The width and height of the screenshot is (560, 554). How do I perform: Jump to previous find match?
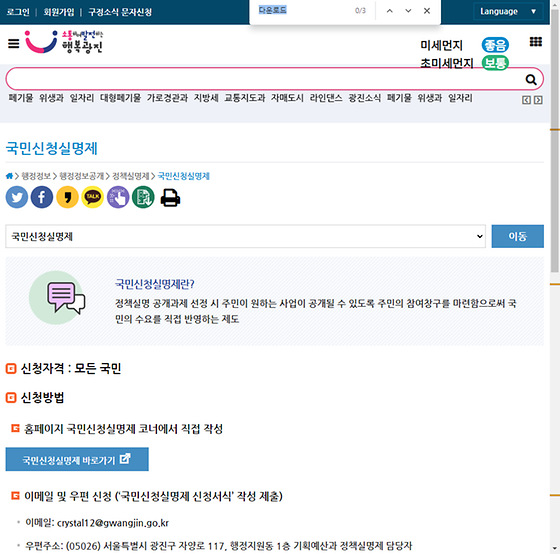click(390, 11)
